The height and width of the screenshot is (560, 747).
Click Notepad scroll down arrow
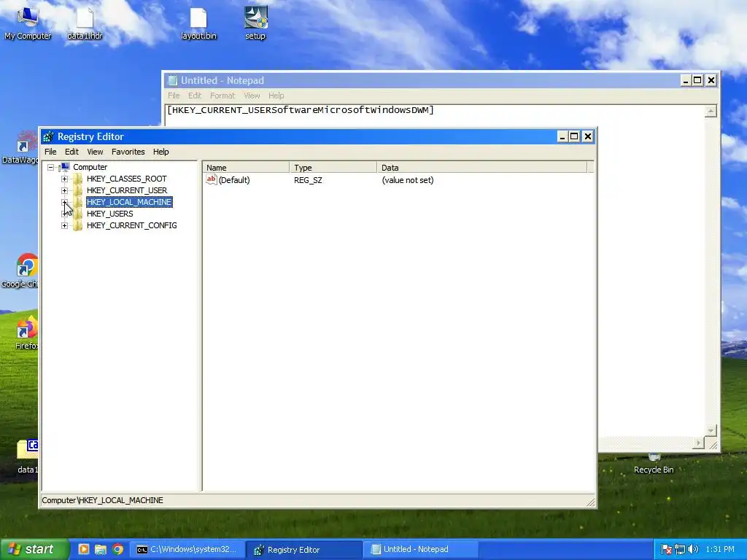click(711, 431)
